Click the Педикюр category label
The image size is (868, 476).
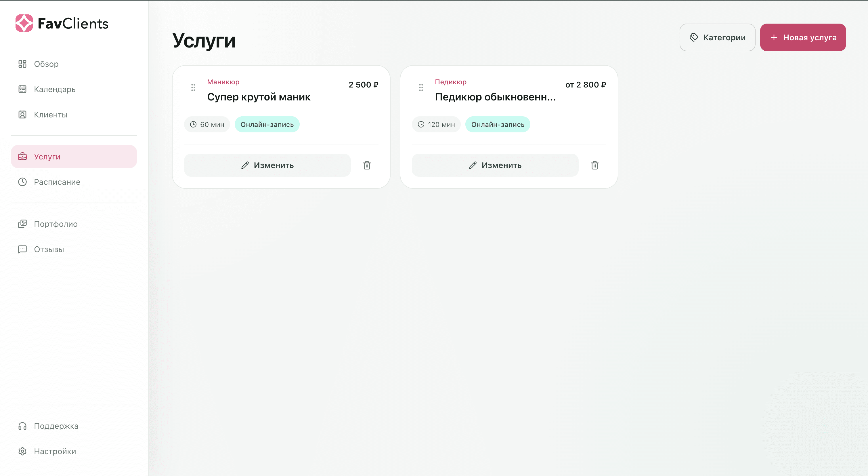[x=450, y=82]
